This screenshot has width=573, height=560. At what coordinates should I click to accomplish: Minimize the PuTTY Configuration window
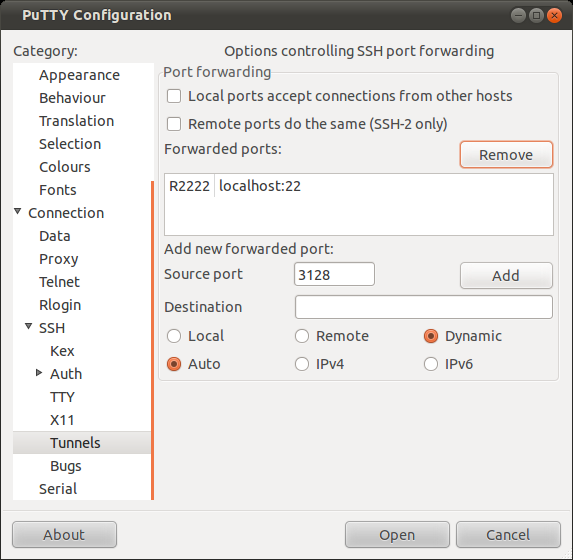click(518, 15)
